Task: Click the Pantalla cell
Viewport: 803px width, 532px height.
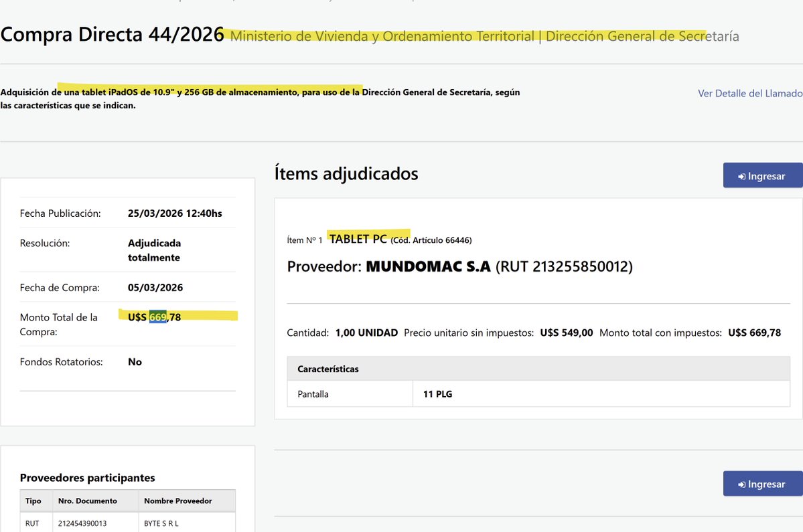Action: click(x=350, y=394)
